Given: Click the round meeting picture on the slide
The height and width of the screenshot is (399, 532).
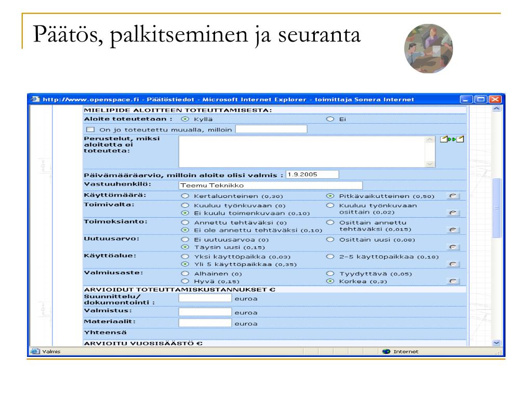Looking at the screenshot, I should pyautogui.click(x=429, y=48).
